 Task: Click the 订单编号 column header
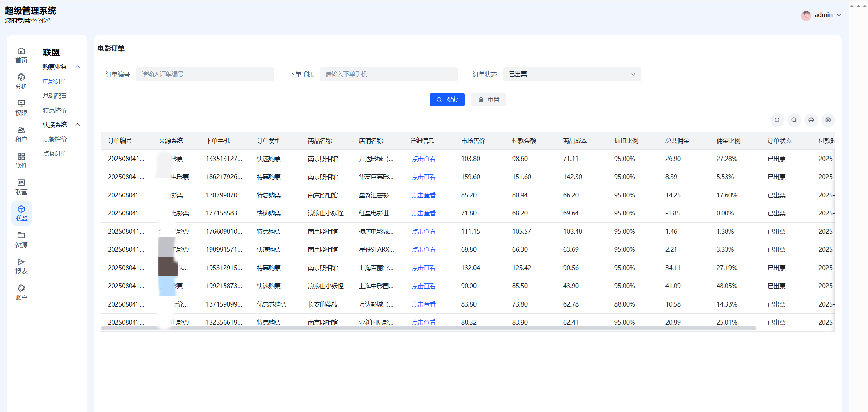click(120, 141)
